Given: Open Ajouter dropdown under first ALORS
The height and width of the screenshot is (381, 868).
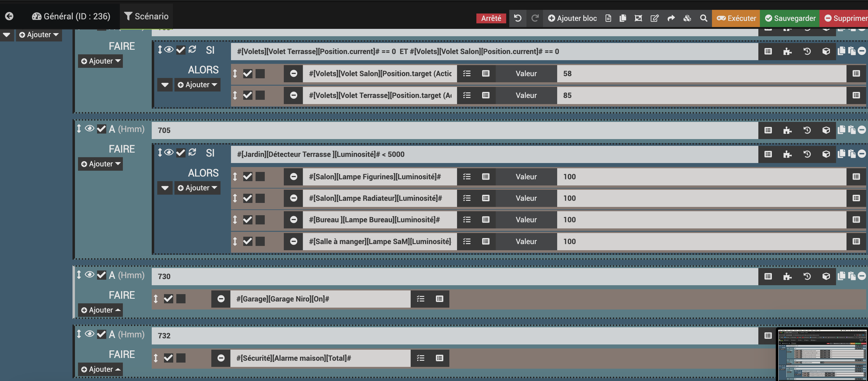Looking at the screenshot, I should coord(197,84).
